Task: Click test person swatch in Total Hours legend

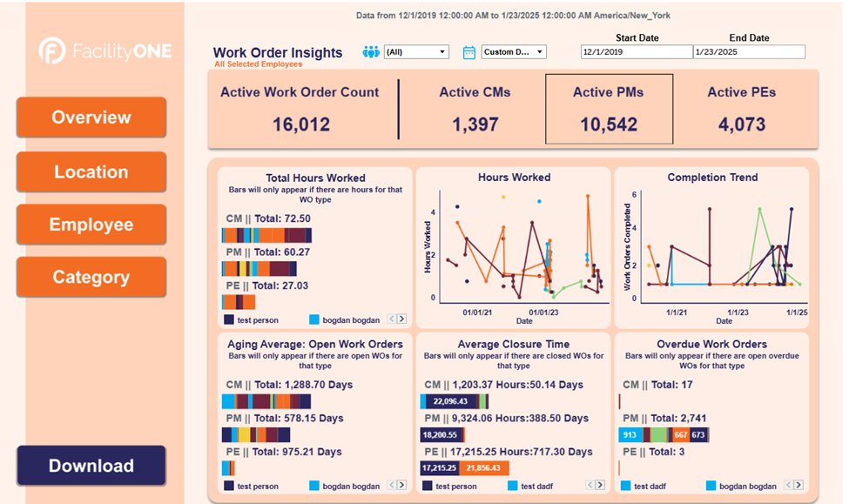Action: click(x=229, y=320)
